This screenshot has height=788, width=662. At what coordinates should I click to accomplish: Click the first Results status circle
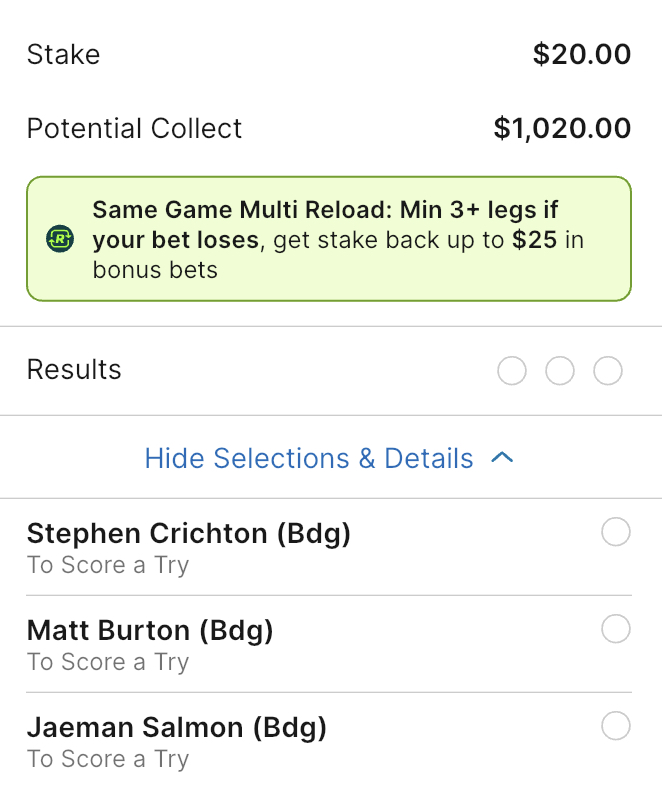(511, 371)
